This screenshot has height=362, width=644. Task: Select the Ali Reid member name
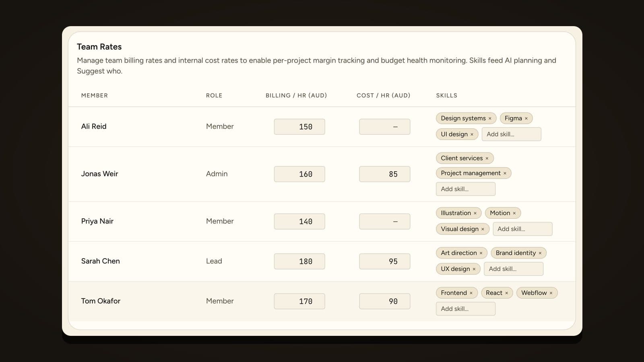pyautogui.click(x=94, y=126)
